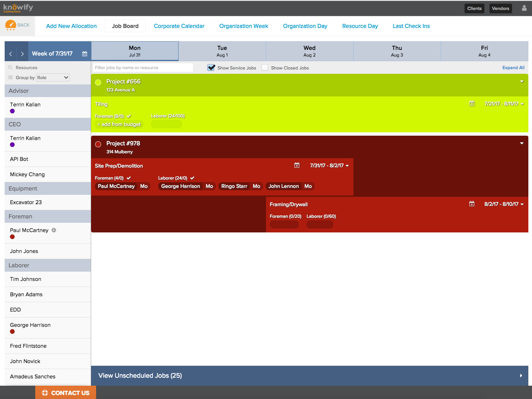Select Tue Aug 1 column header
The image size is (532, 399).
click(222, 51)
